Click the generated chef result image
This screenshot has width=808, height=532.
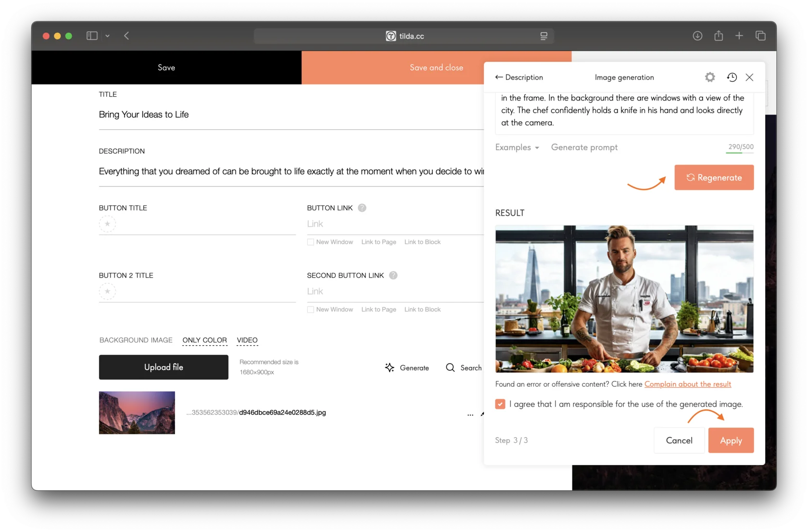tap(624, 299)
